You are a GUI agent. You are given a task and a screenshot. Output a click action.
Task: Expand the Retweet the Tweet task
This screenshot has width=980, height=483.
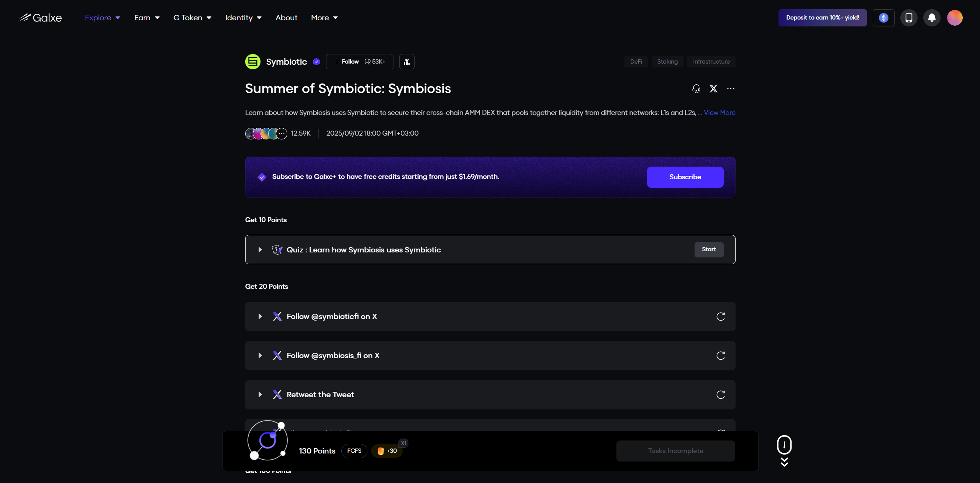(260, 395)
